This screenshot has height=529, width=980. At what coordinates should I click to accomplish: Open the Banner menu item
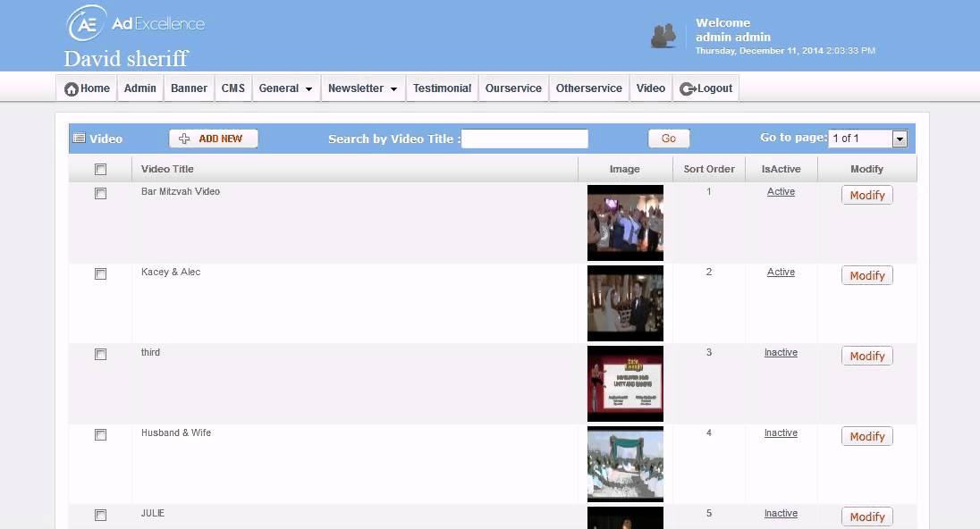click(189, 88)
